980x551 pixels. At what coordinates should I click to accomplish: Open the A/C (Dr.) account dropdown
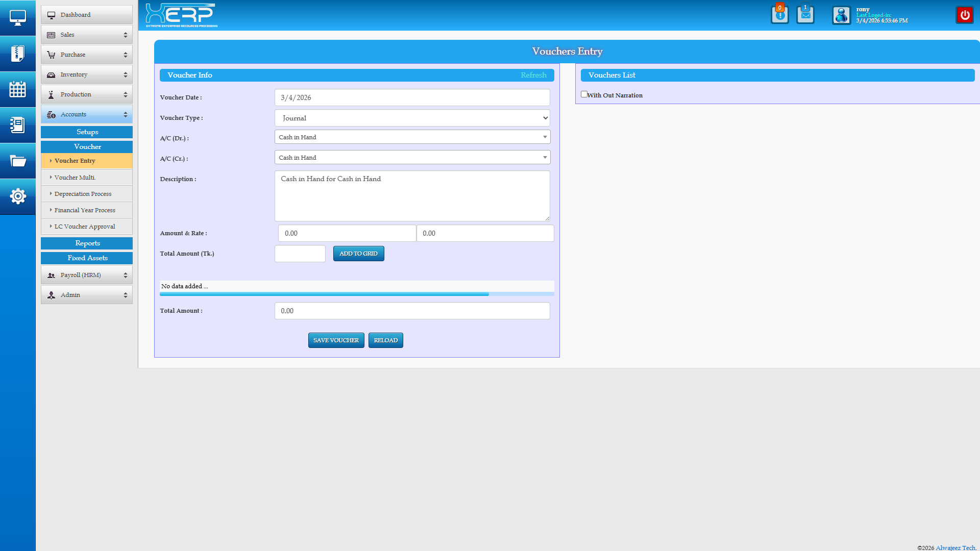[412, 137]
